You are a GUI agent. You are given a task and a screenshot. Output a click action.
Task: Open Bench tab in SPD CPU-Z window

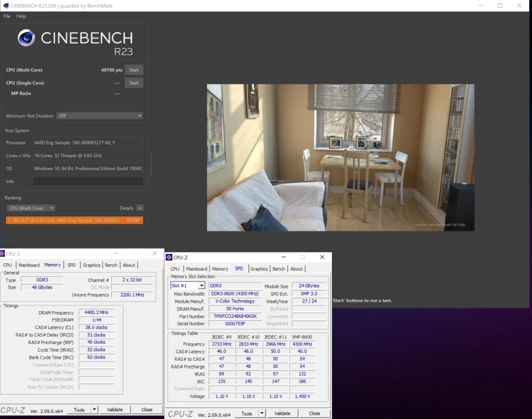pos(279,269)
